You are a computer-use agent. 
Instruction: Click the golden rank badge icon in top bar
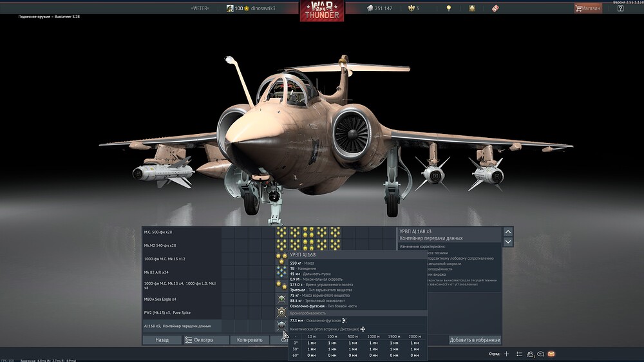pyautogui.click(x=472, y=8)
